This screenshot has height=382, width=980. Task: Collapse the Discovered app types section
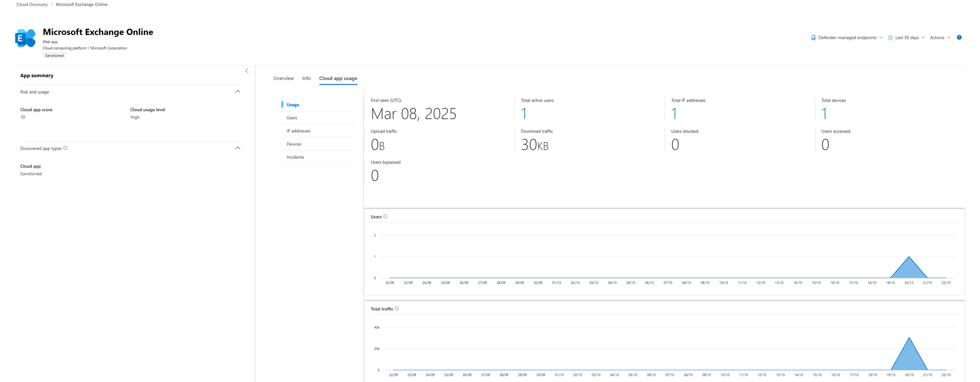pos(238,148)
